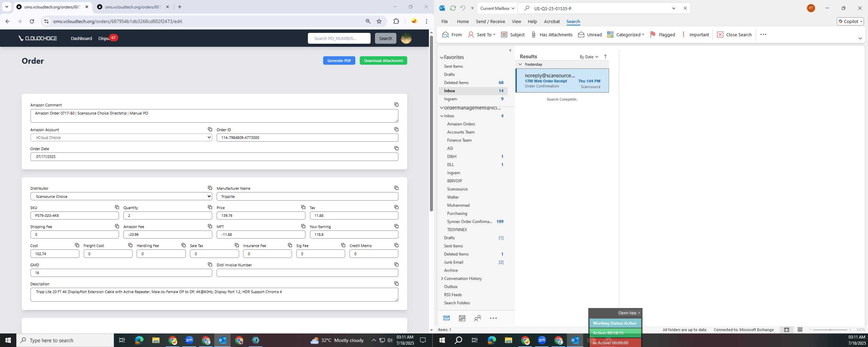The image size is (868, 347).
Task: Open the Current Mailbox scope dropdown
Action: coord(497,8)
